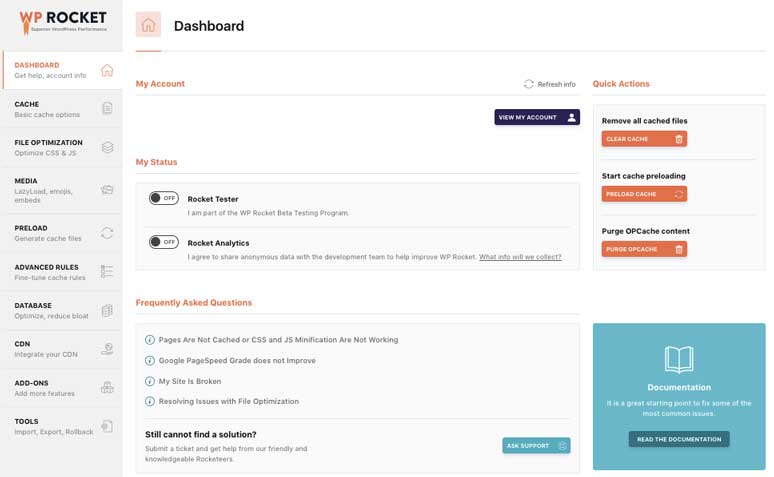This screenshot has height=477, width=774.
Task: Select the CDN menu item
Action: click(x=61, y=349)
